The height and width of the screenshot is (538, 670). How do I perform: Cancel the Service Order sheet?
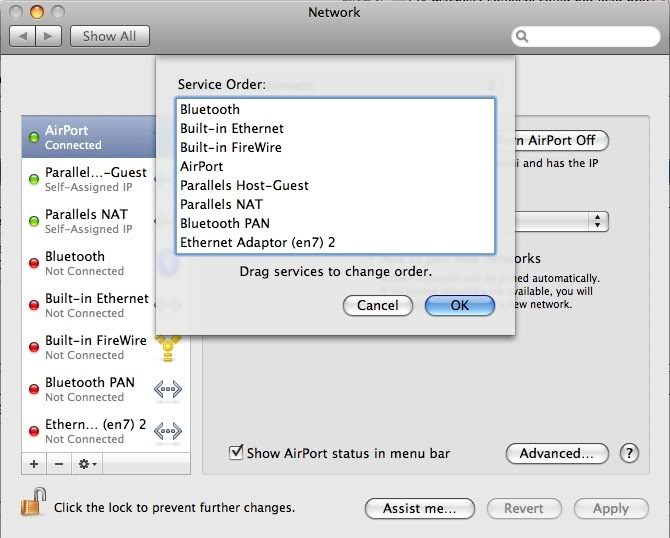point(378,306)
